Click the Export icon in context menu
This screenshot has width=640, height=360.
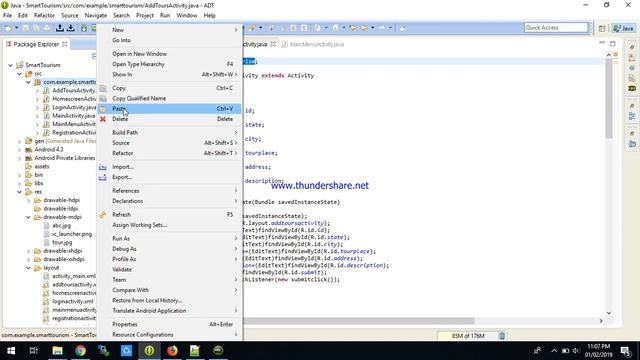click(103, 177)
